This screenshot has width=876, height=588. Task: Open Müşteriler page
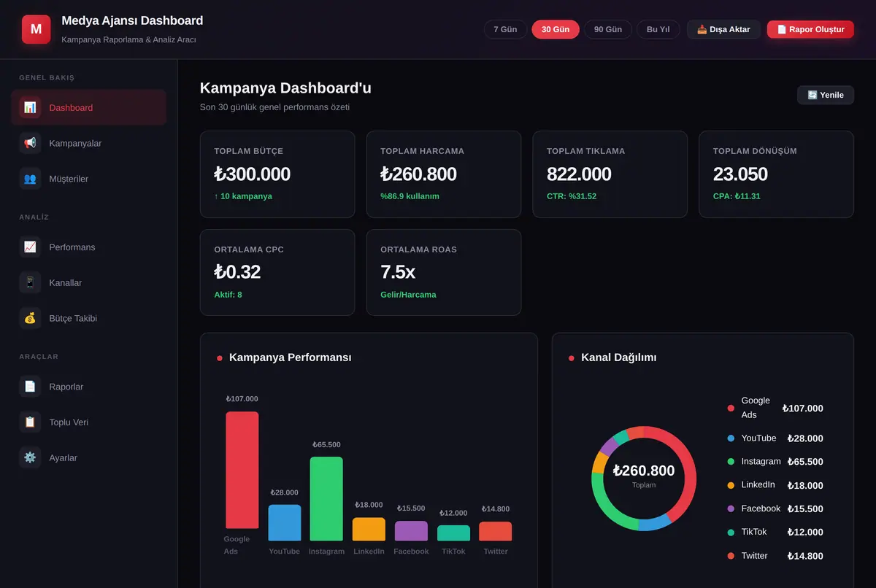pyautogui.click(x=88, y=179)
